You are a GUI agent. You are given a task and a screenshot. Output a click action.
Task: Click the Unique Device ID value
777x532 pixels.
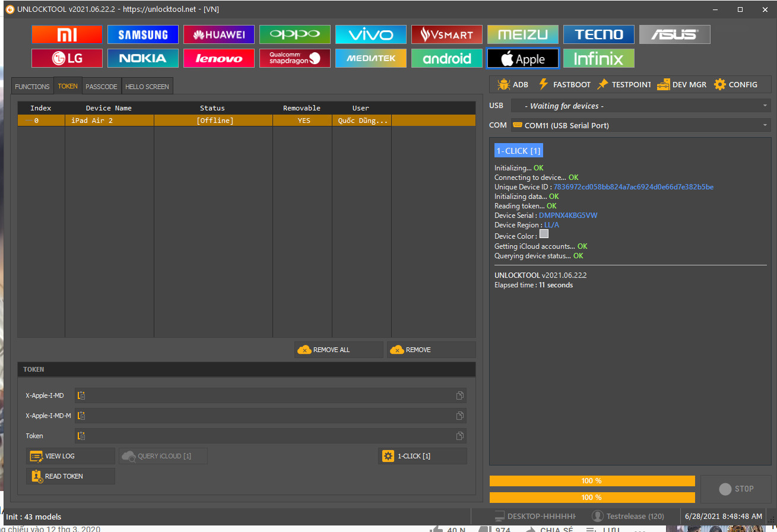pos(633,187)
